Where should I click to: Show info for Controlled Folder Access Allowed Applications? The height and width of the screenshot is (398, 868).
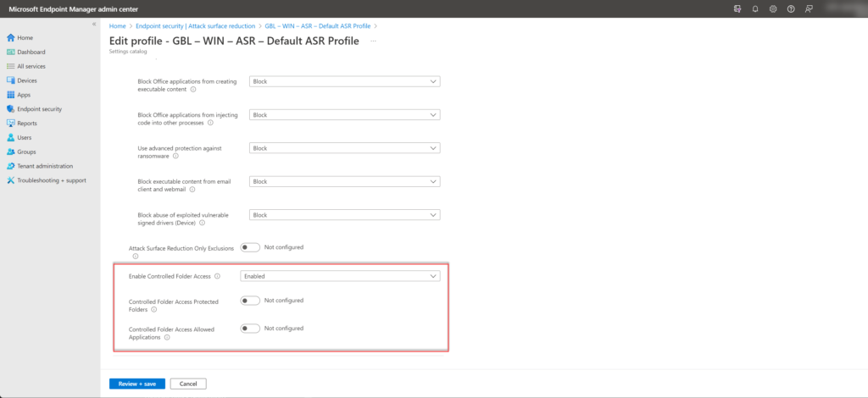[167, 337]
